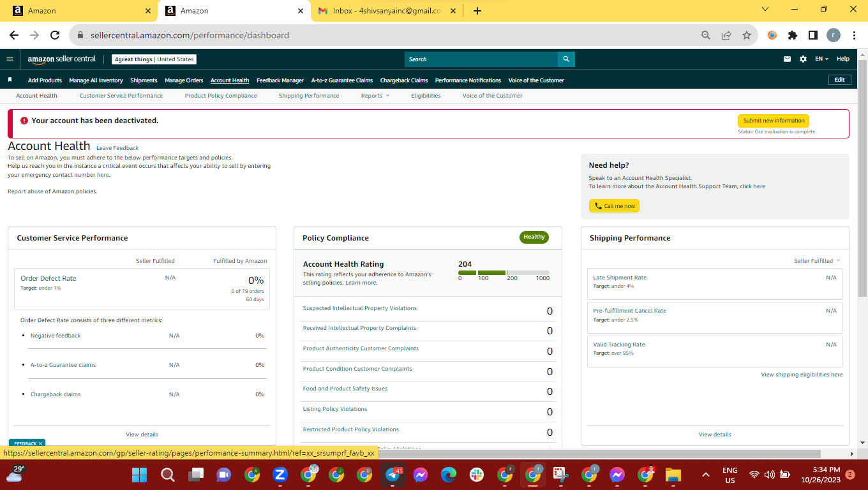Close the FEEDBACK tag

pyautogui.click(x=41, y=443)
